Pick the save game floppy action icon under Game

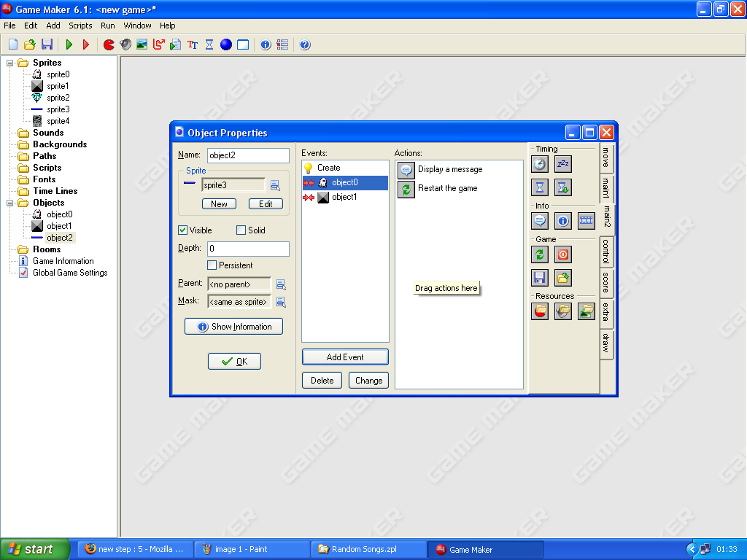pos(540,278)
